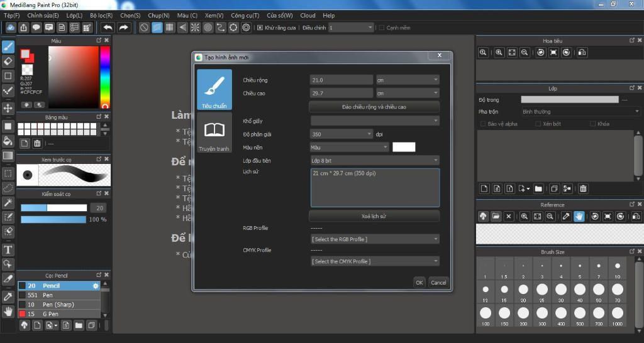Screen dimensions: 644x343
Task: Toggle the Cạnh mềm checkbox
Action: click(382, 28)
